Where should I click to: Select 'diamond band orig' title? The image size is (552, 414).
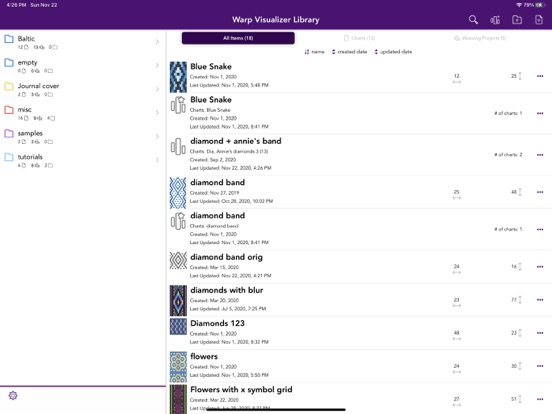[226, 257]
